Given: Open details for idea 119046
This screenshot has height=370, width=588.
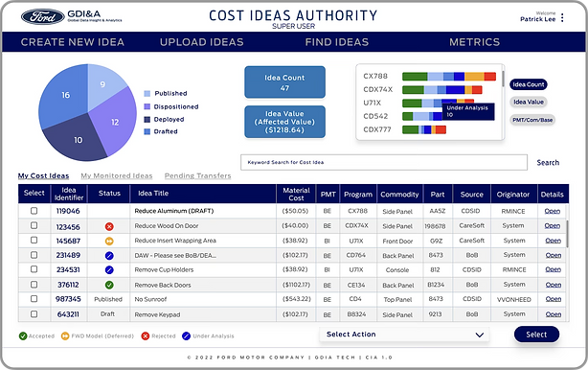Looking at the screenshot, I should point(553,211).
